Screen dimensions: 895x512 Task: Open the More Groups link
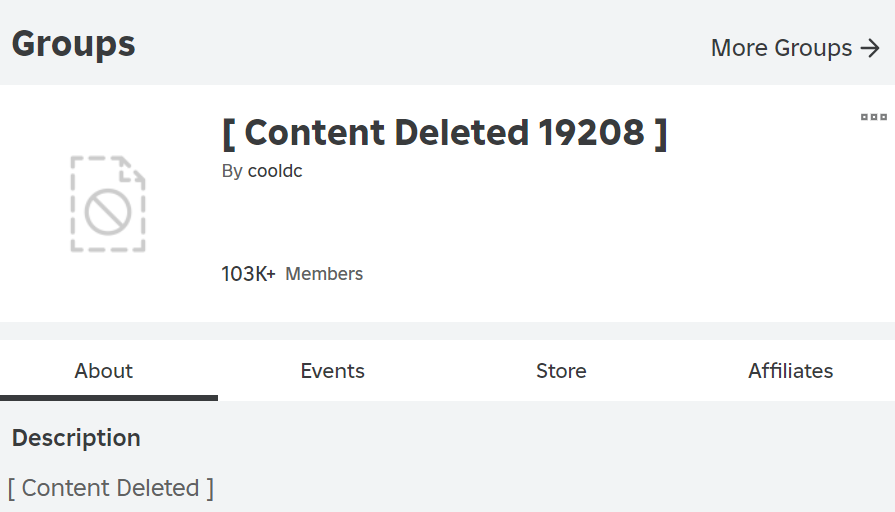796,48
